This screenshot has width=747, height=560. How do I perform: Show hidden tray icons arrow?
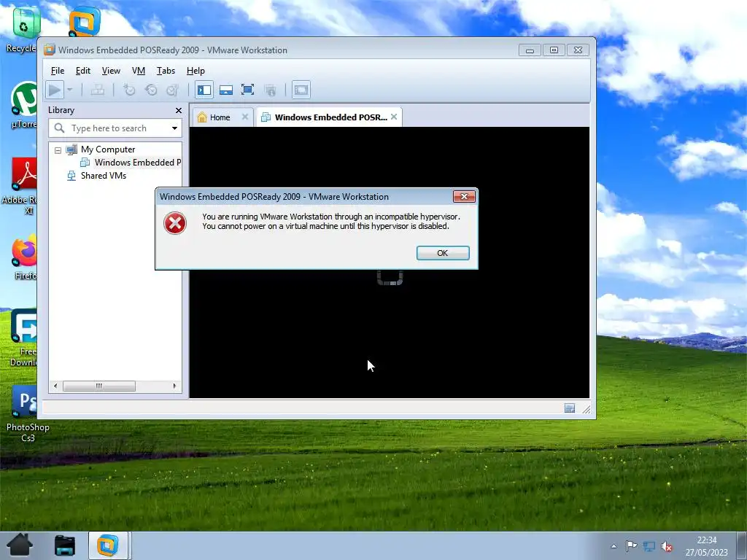(614, 546)
